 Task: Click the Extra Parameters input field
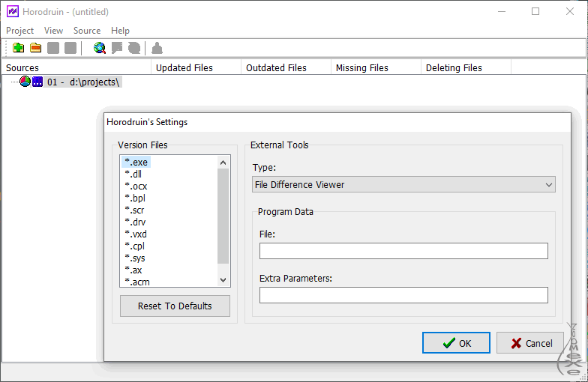[x=403, y=294]
